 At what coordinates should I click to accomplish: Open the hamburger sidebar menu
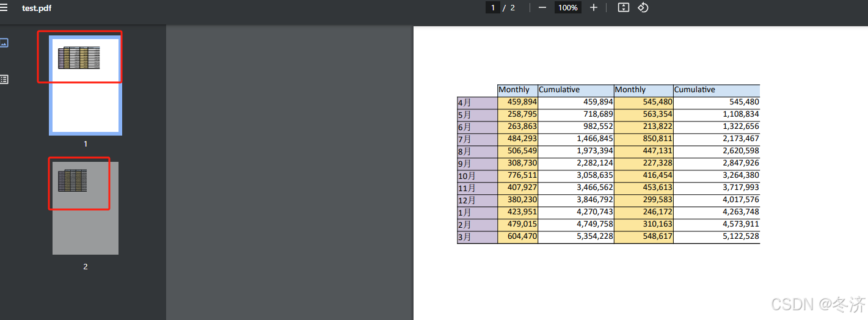point(4,7)
